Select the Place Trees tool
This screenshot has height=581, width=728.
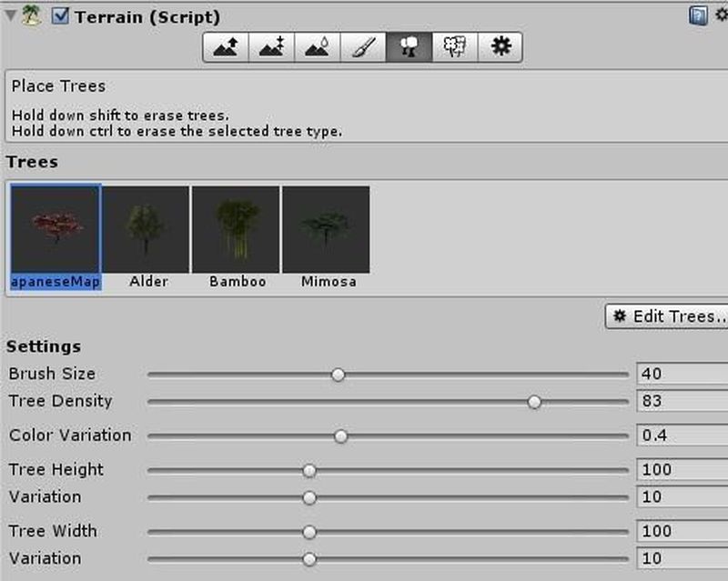[408, 48]
